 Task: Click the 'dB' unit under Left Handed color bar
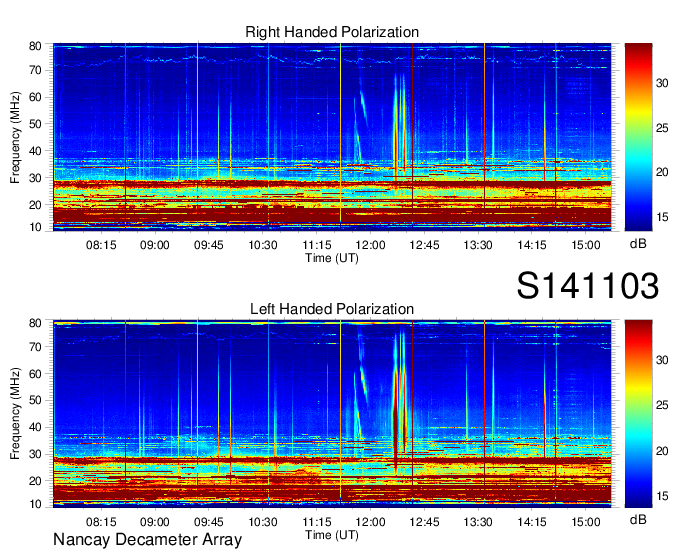638,519
